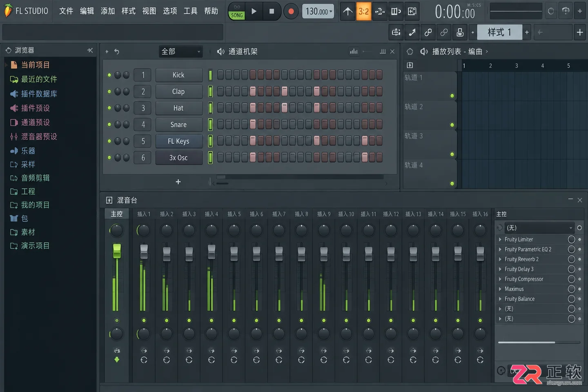Image resolution: width=588 pixels, height=392 pixels.
Task: Mute playlist 轨道 3 green light
Action: (x=452, y=154)
